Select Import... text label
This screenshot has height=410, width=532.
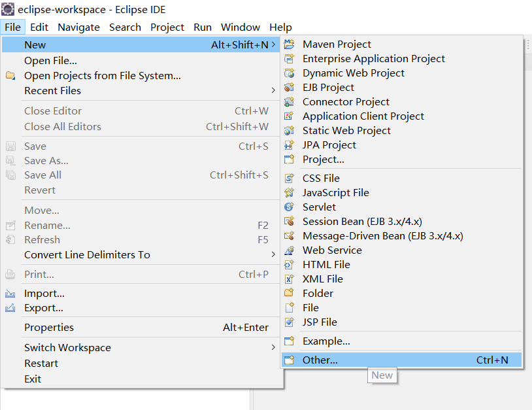44,293
